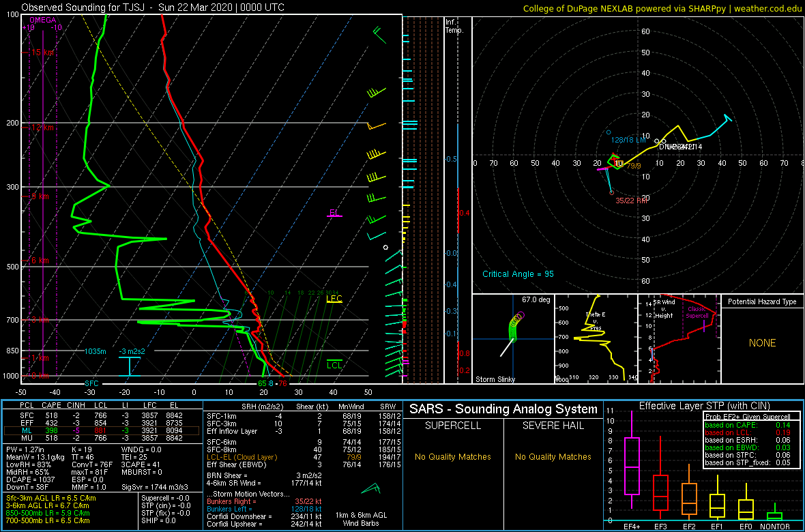The height and width of the screenshot is (532, 805).
Task: Open the Theta-E v. Pres inset plot
Action: 595,339
